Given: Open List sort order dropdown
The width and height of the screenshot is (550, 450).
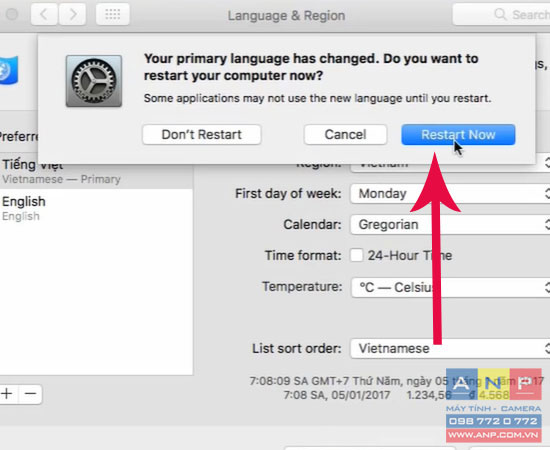Looking at the screenshot, I should (450, 348).
